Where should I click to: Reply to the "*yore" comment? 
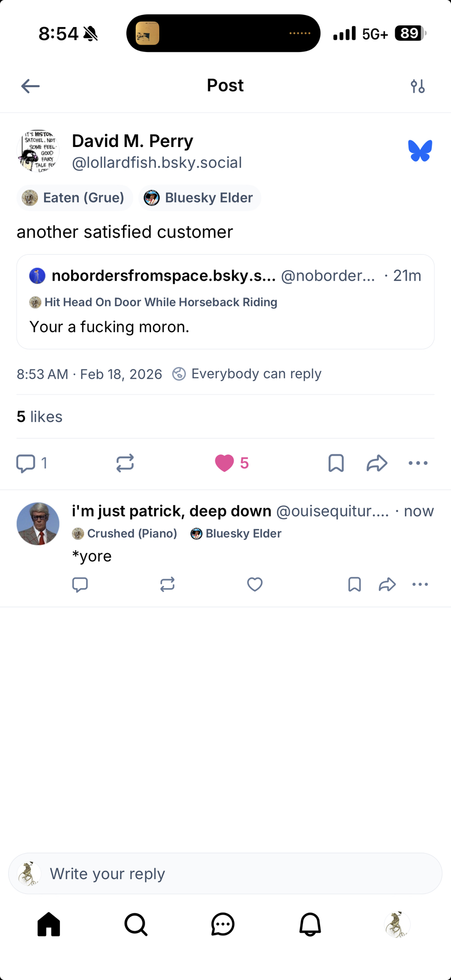point(80,584)
